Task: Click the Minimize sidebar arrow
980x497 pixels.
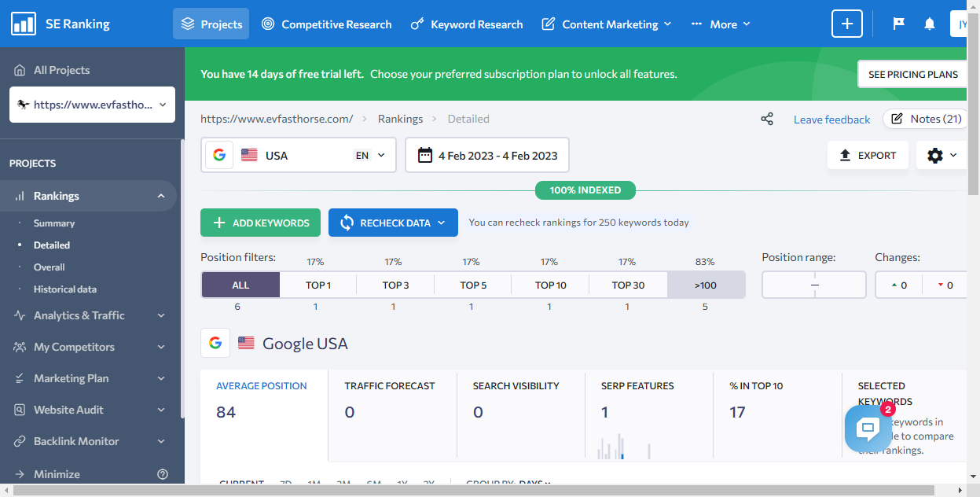Action: 20,474
